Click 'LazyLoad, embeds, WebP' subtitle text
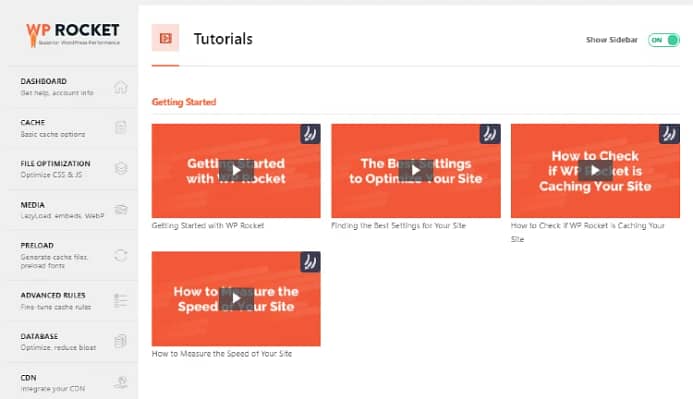 [62, 216]
